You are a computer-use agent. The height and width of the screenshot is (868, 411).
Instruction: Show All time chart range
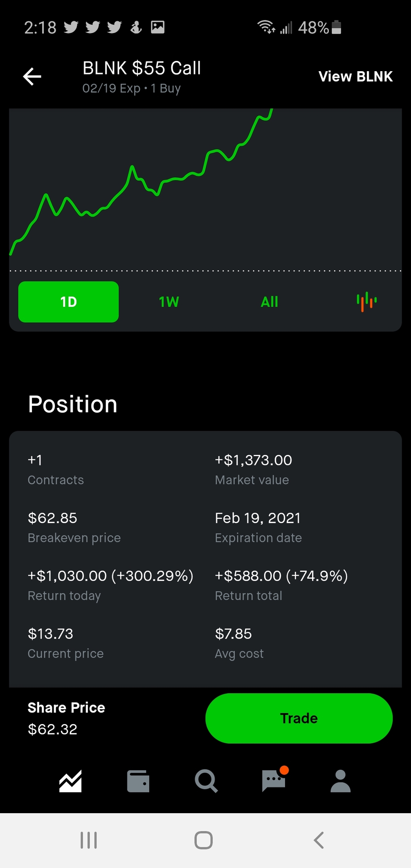click(x=270, y=302)
